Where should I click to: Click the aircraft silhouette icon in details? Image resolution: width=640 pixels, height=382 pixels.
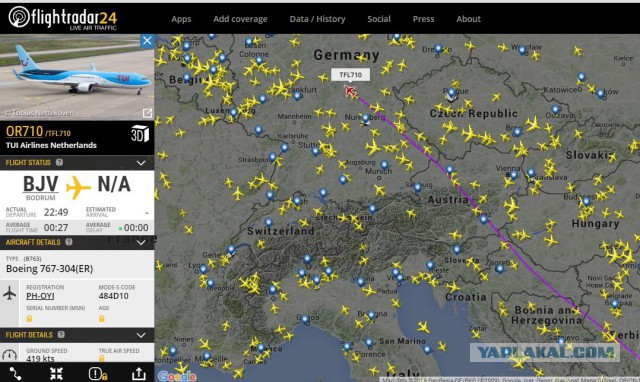tap(9, 293)
